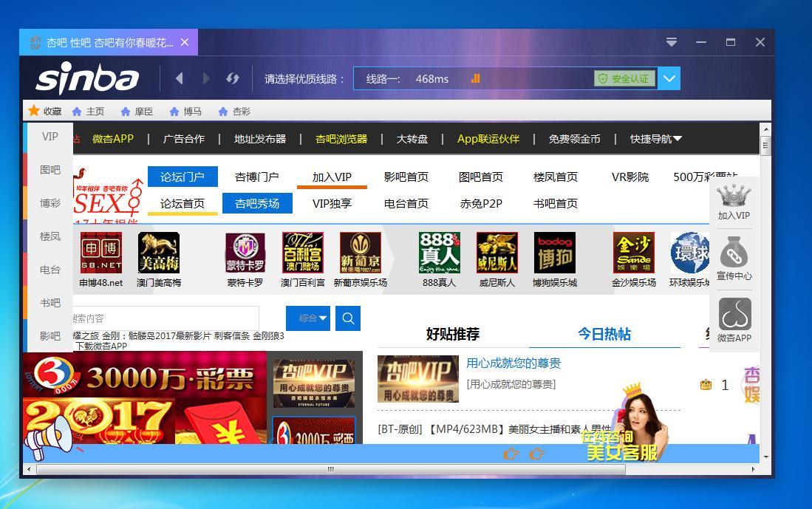Refresh the page with the reload icon
Image resolution: width=812 pixels, height=509 pixels.
[233, 79]
